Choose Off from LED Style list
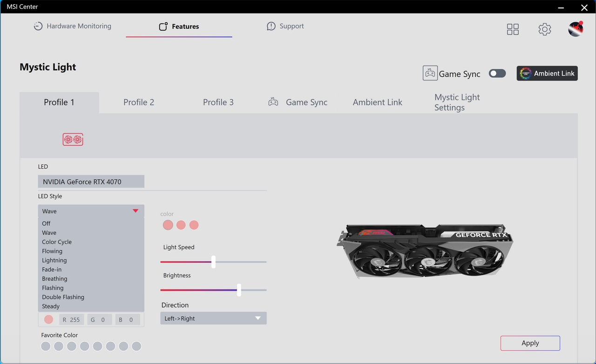Image resolution: width=596 pixels, height=364 pixels. [x=91, y=223]
